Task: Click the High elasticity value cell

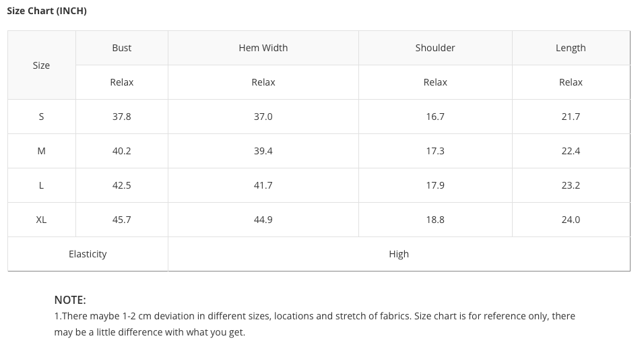Action: 399,254
